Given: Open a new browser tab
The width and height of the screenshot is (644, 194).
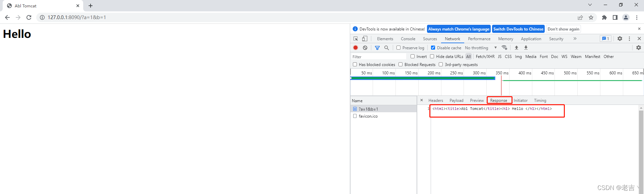Looking at the screenshot, I should (91, 6).
